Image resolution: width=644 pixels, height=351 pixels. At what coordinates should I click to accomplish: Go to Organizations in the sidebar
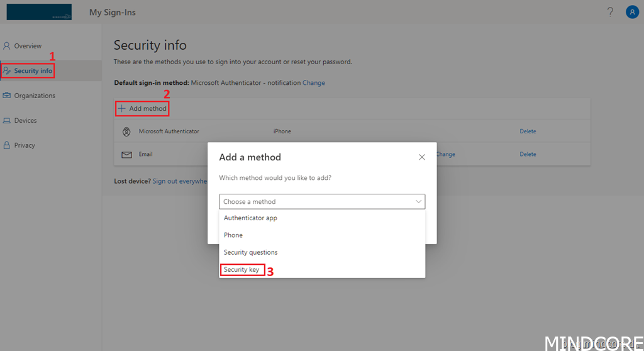(x=35, y=96)
